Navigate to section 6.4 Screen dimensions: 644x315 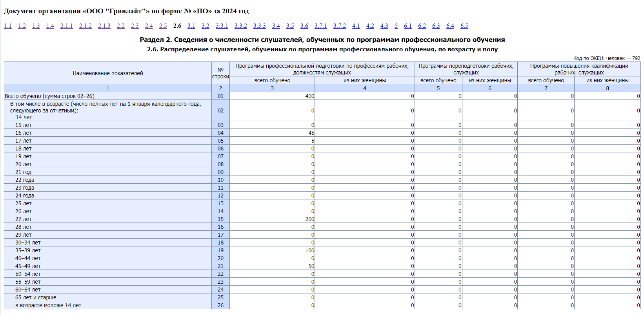click(450, 26)
